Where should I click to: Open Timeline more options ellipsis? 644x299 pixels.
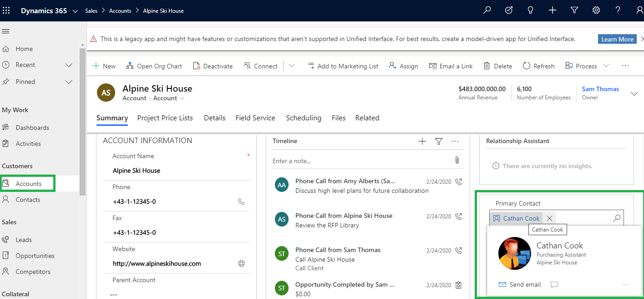tap(455, 141)
